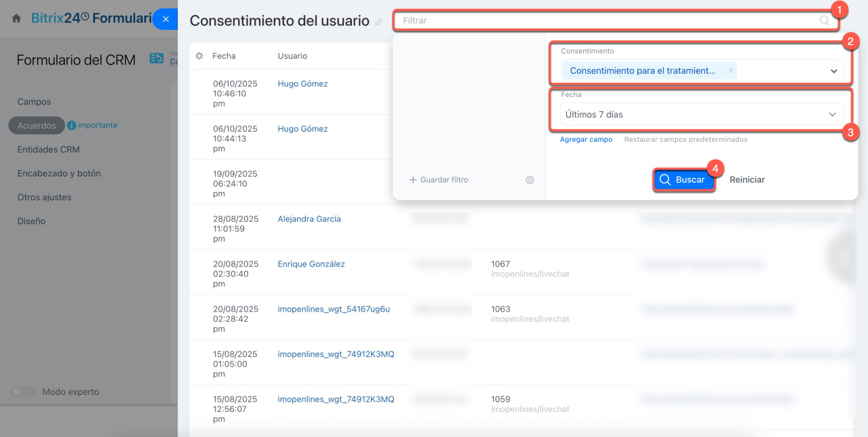The height and width of the screenshot is (437, 868).
Task: Click the date 19/09/2025 06:24:10 pm
Action: tap(235, 184)
